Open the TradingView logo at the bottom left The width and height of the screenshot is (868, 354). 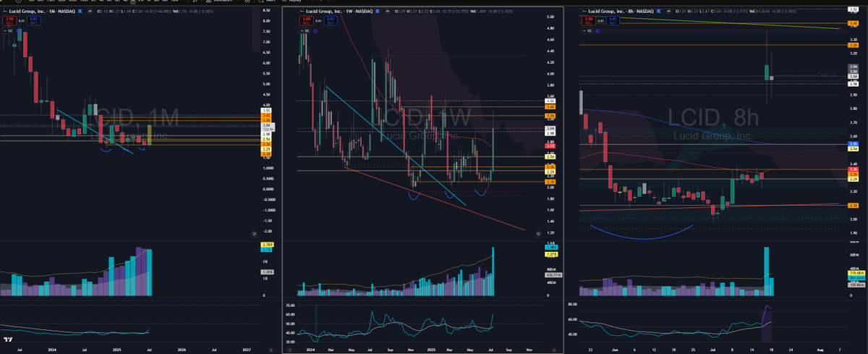coord(8,340)
